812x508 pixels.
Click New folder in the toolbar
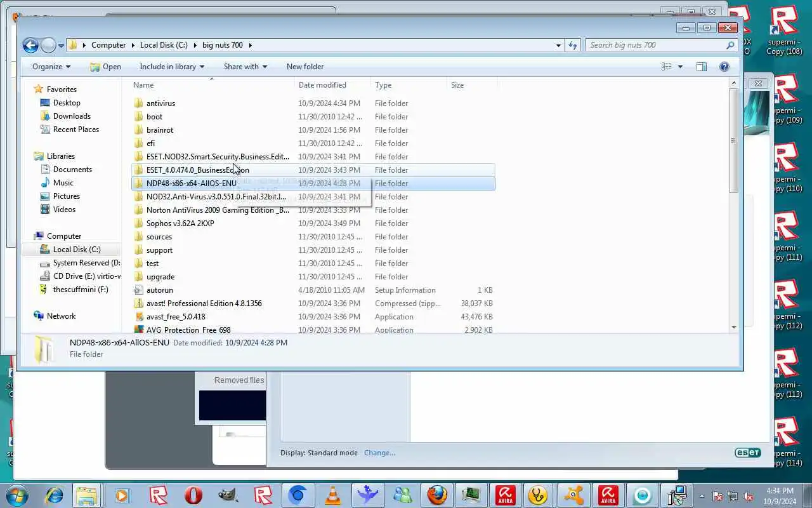click(305, 67)
